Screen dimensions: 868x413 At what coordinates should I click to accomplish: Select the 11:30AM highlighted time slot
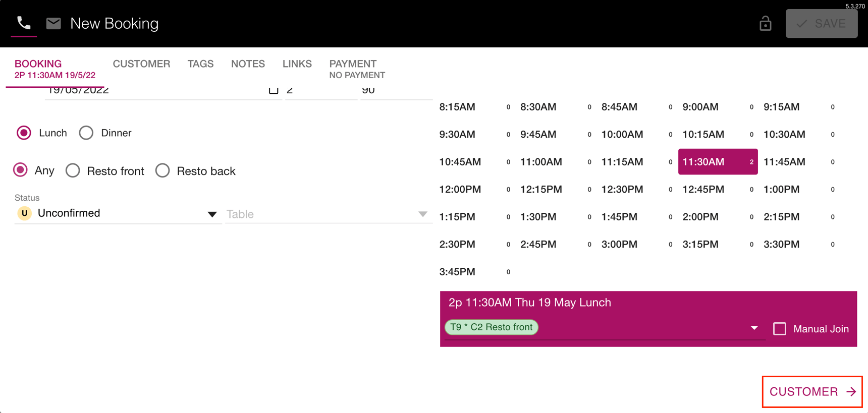tap(717, 162)
